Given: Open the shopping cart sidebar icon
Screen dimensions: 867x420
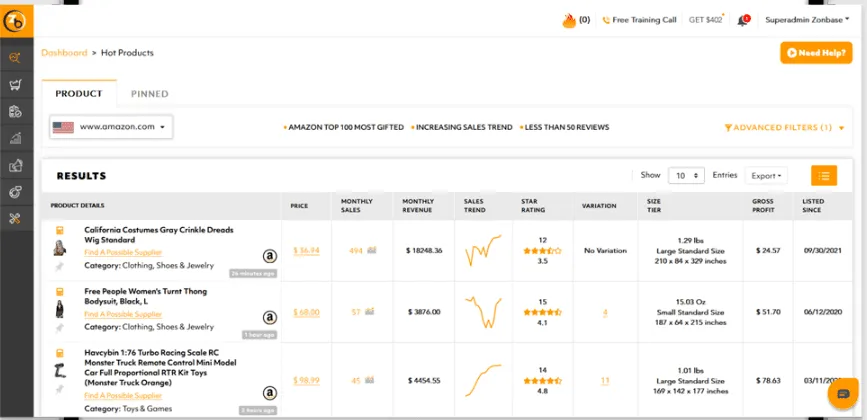Looking at the screenshot, I should (x=15, y=85).
